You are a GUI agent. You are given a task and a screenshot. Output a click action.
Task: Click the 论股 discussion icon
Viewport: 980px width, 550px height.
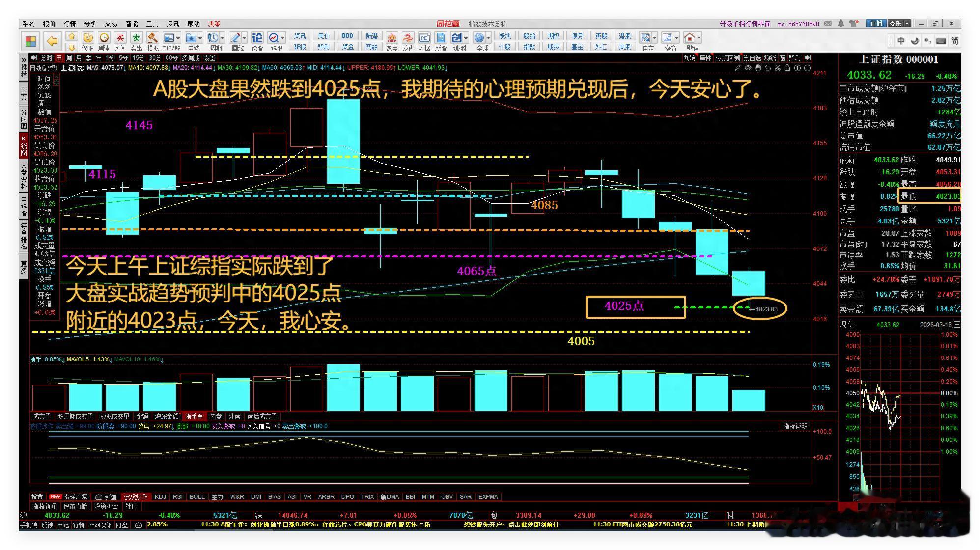tap(257, 38)
